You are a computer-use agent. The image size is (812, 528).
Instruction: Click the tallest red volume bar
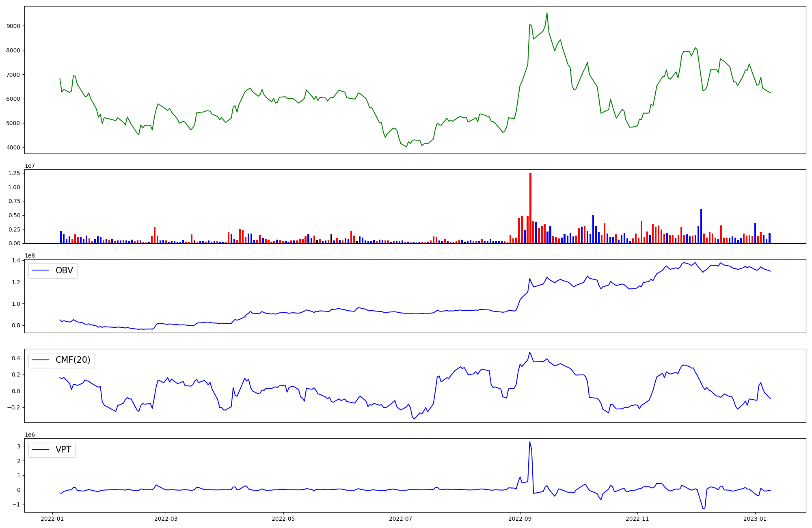point(530,208)
